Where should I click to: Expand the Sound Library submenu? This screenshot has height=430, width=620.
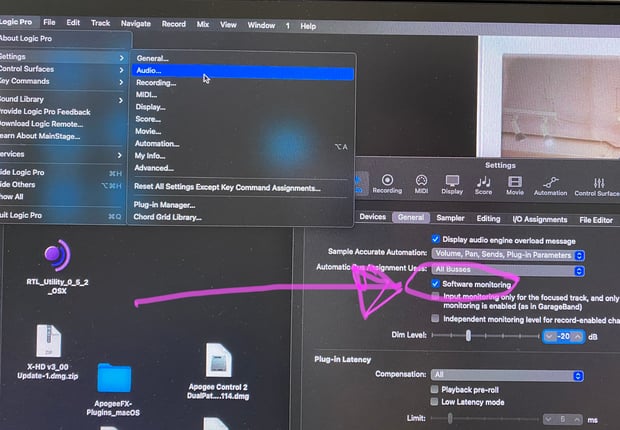[63, 99]
